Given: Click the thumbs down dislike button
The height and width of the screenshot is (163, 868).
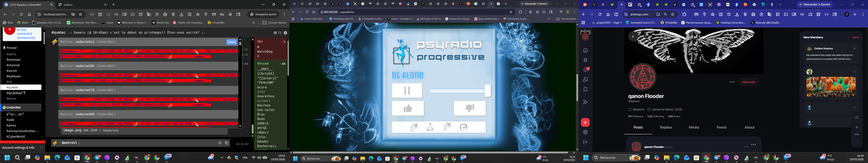Looking at the screenshot, I should (469, 108).
